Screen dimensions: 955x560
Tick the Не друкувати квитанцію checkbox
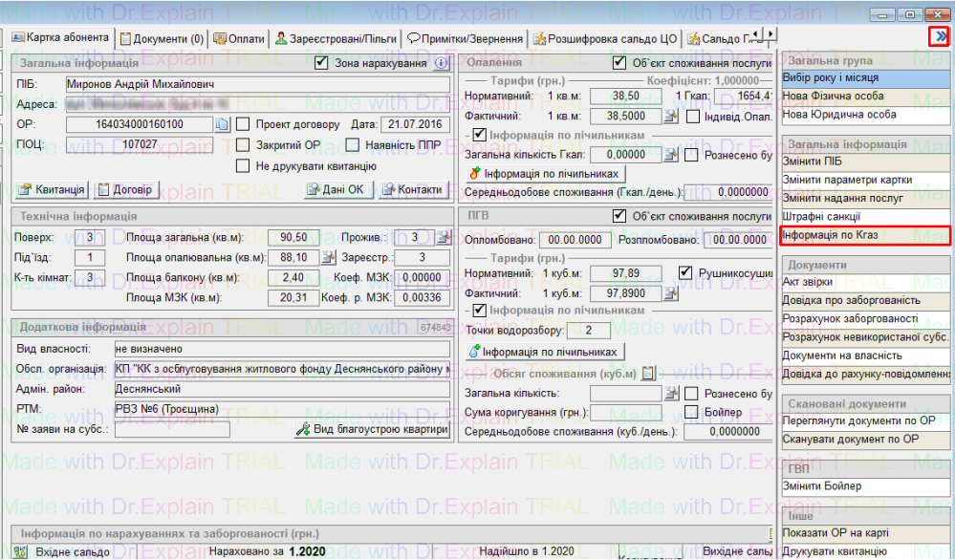[243, 165]
